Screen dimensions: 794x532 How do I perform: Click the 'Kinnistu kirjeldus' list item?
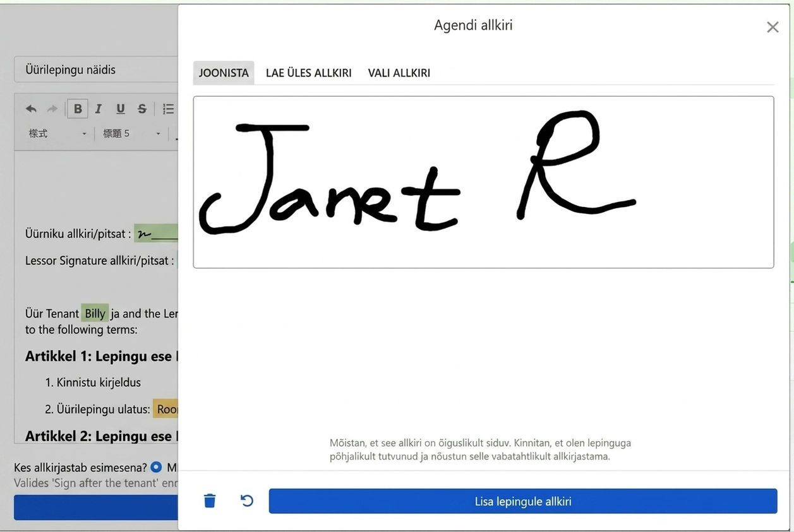click(99, 382)
